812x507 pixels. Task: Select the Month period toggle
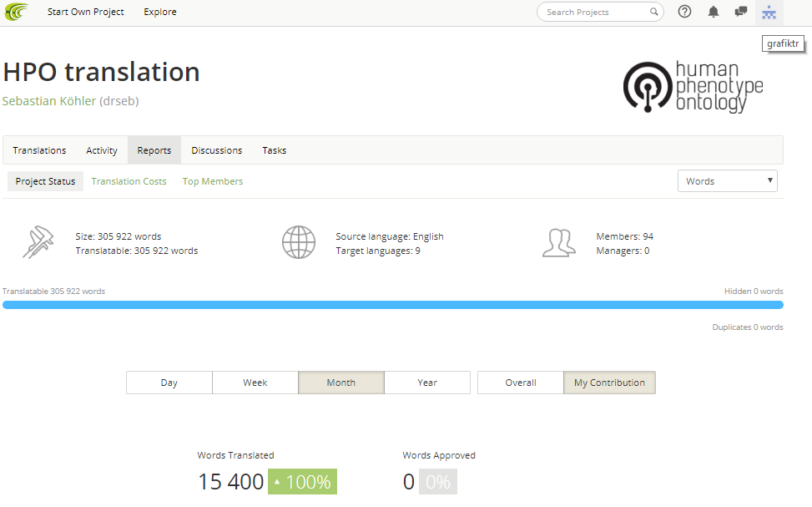point(341,383)
